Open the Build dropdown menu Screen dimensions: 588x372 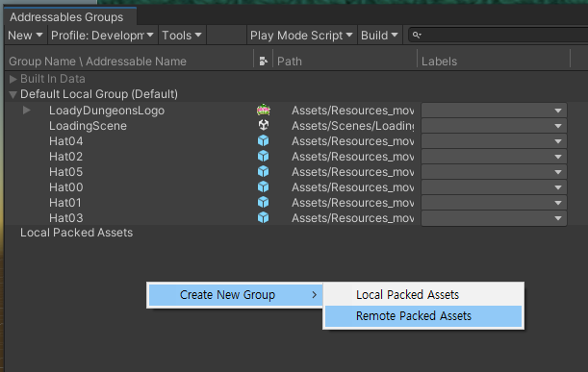click(x=379, y=36)
